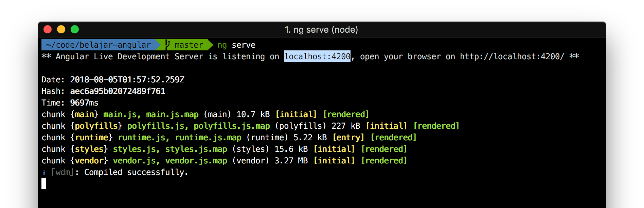Click [initial] tag on polyfills row
The image size is (644, 208).
tap(386, 126)
